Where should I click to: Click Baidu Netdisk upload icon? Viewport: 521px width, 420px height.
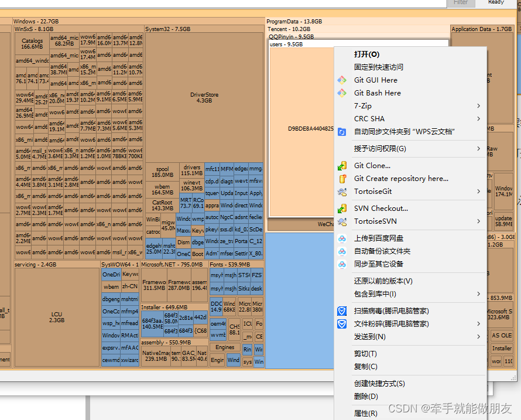click(x=342, y=238)
